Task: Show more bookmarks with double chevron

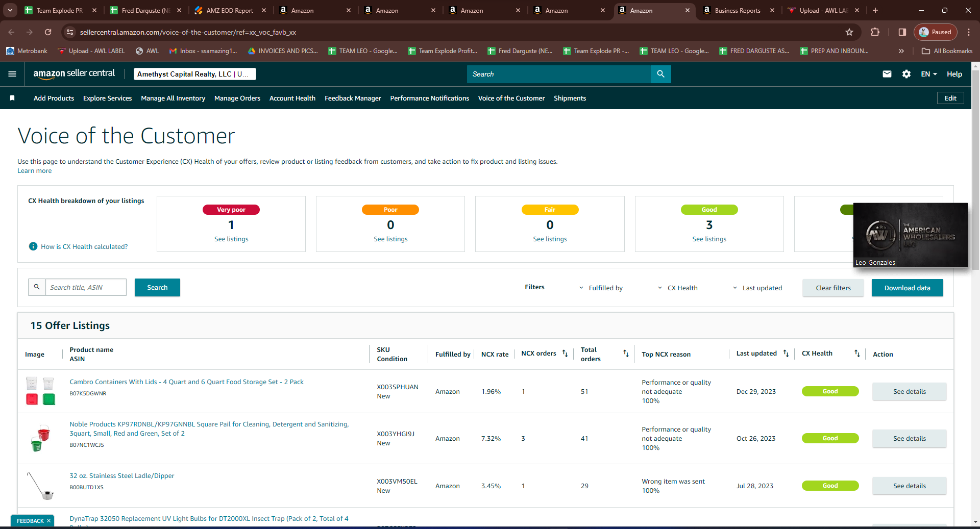Action: [x=901, y=51]
